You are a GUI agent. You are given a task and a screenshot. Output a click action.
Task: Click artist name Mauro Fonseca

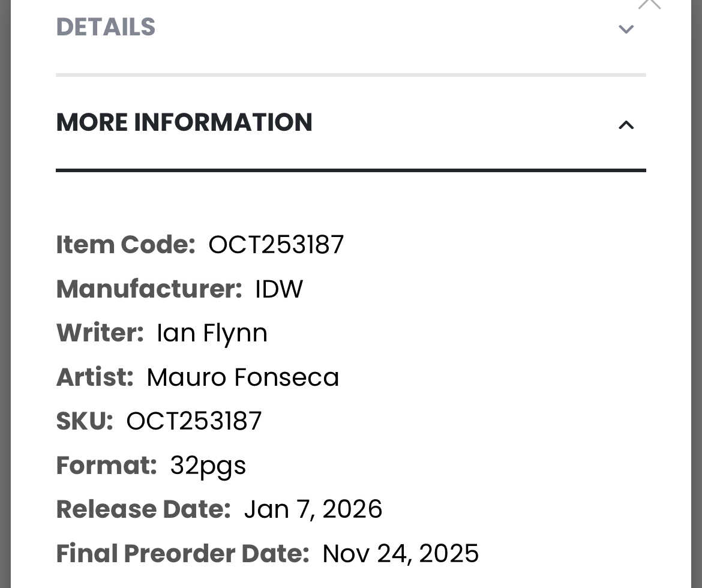click(x=243, y=377)
